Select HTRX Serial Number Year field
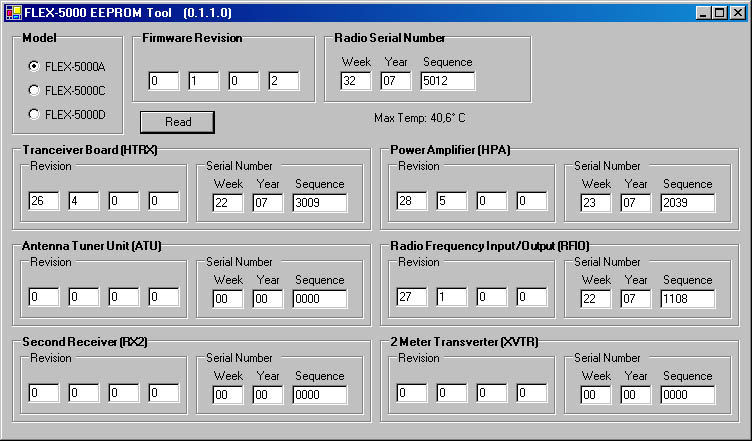The width and height of the screenshot is (752, 441). [268, 203]
